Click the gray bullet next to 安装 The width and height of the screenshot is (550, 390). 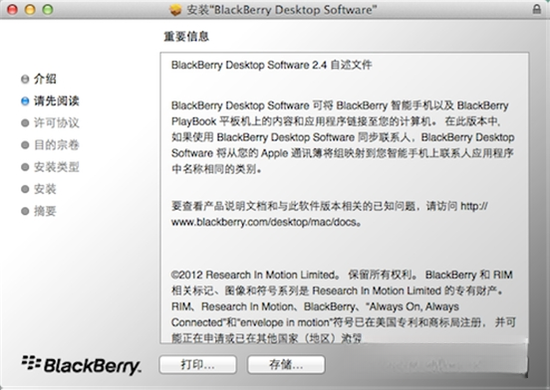[25, 189]
